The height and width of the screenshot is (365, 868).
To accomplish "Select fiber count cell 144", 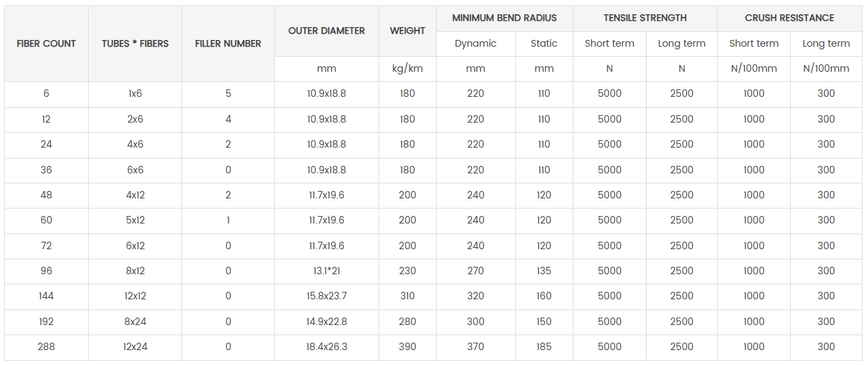I will coord(46,297).
